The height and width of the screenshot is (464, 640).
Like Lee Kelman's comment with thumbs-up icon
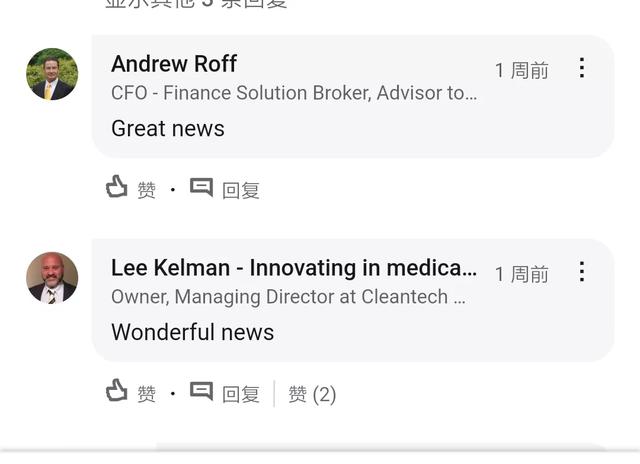pyautogui.click(x=117, y=391)
